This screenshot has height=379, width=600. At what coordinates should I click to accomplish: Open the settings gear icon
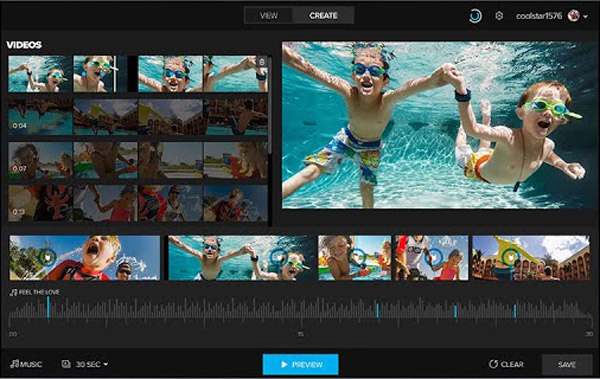(499, 16)
